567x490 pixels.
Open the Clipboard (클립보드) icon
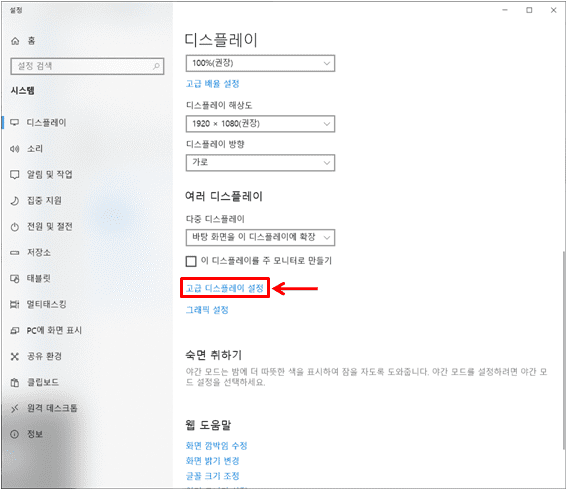pos(14,382)
